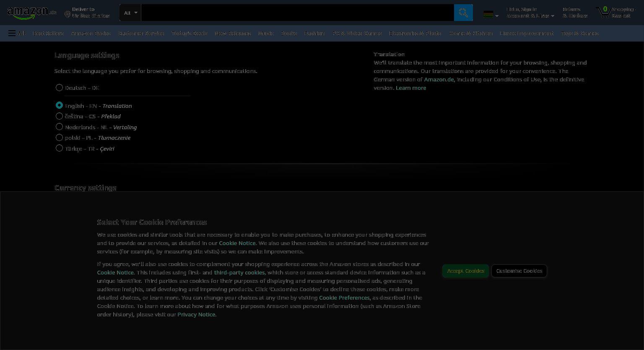Focus the search input field
Viewport: 644px width, 350px height.
tap(298, 13)
